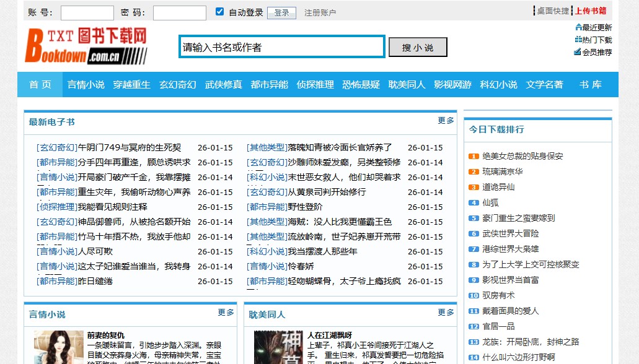Switch to the 首 页 tab
This screenshot has width=639, height=364.
39,85
